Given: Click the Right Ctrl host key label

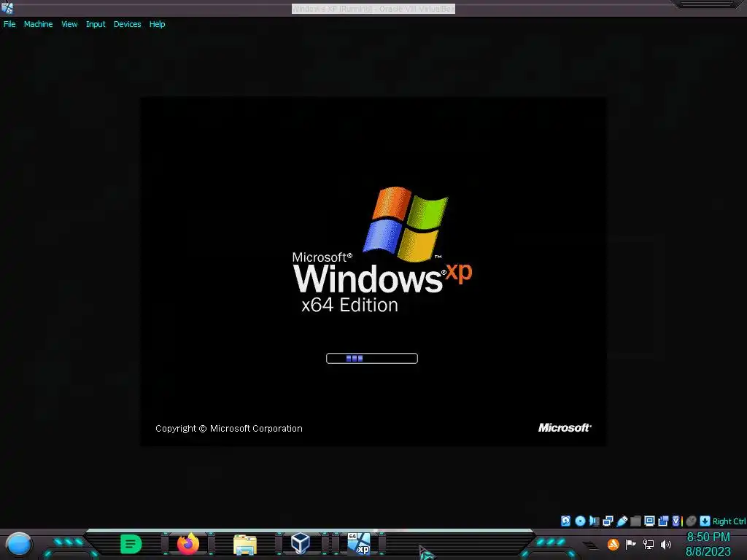Looking at the screenshot, I should [x=729, y=521].
